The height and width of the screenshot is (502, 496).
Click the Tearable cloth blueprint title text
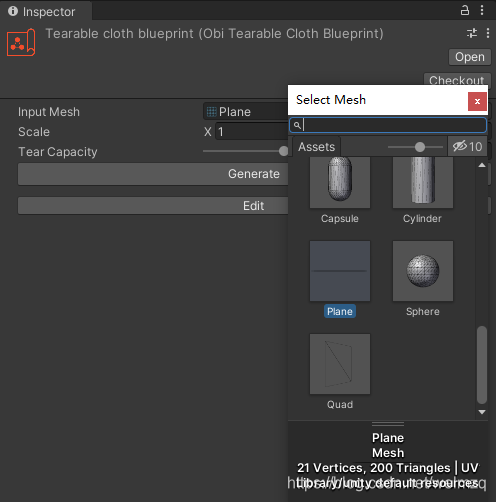pos(214,34)
